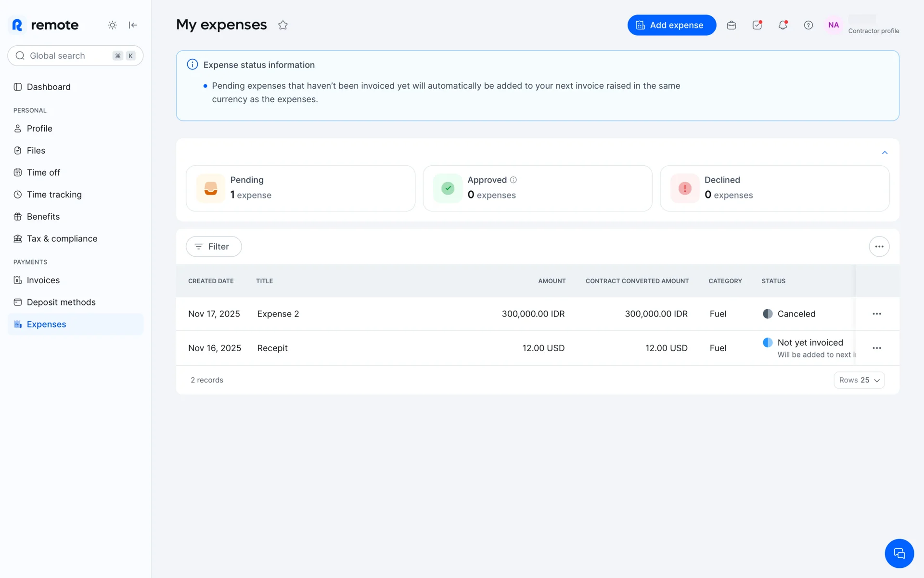Viewport: 924px width, 578px height.
Task: Focus the Global search field
Action: point(67,56)
